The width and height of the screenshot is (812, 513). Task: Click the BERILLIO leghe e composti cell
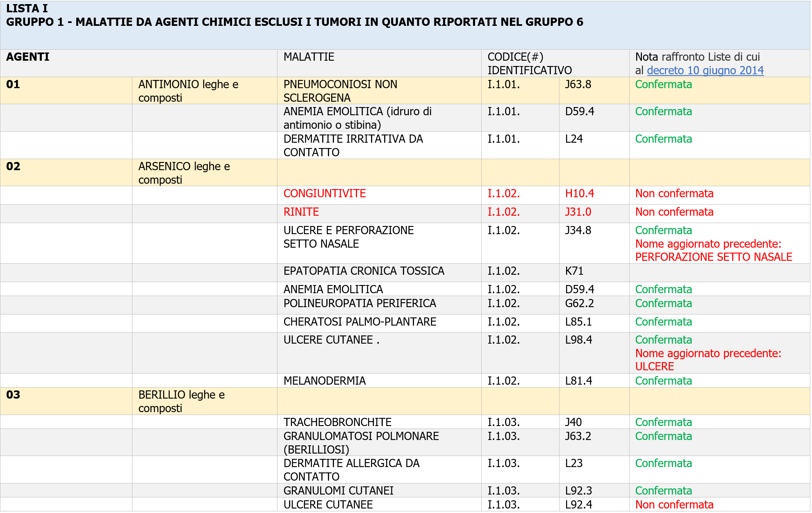[182, 401]
